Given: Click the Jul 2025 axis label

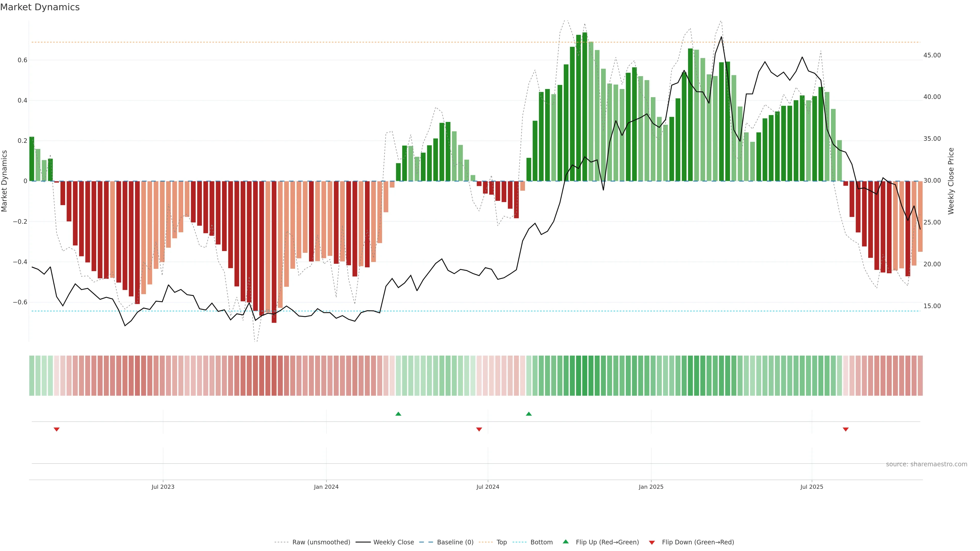Looking at the screenshot, I should point(812,487).
